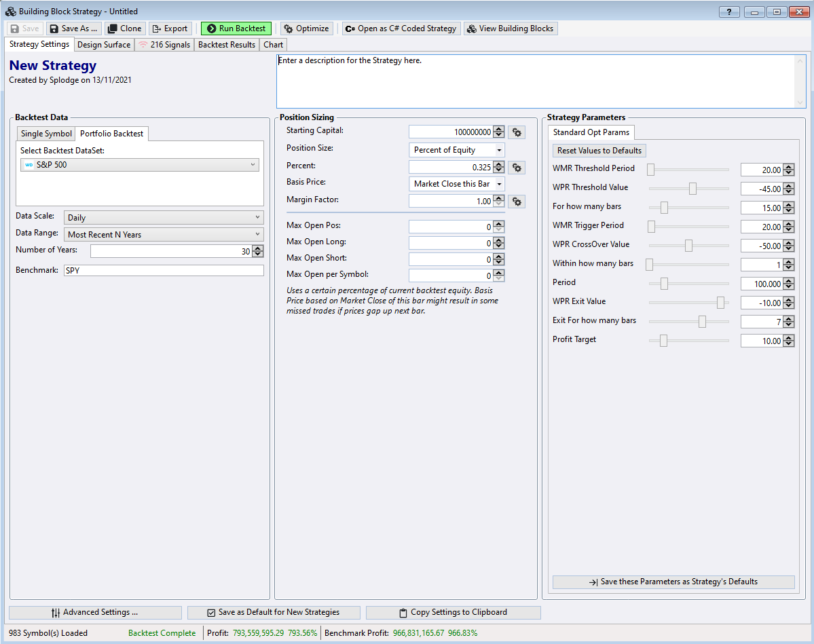Click the Export toolbar button
The height and width of the screenshot is (644, 814).
tap(170, 29)
